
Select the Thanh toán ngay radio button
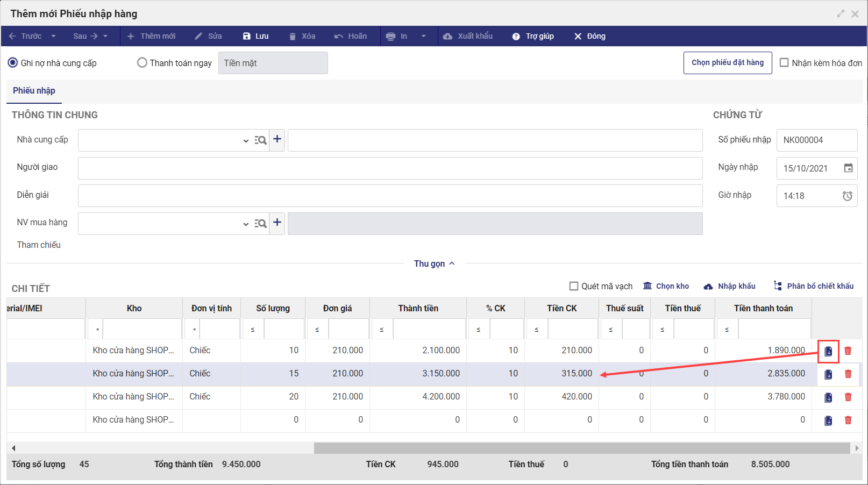click(142, 63)
